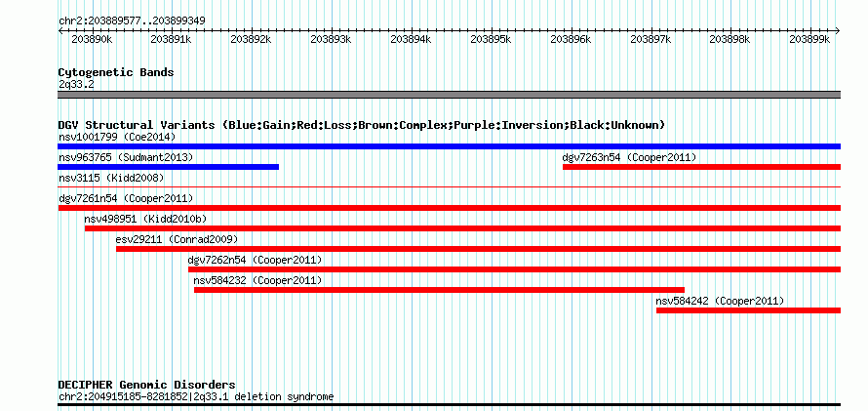Click the red nsv584232 loss bar
Image resolution: width=868 pixels, height=411 pixels.
click(440, 290)
